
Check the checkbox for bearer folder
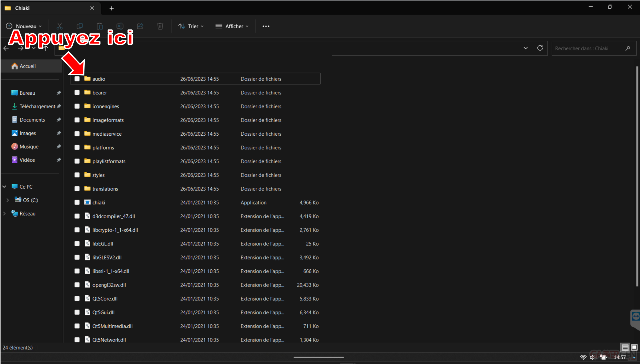pyautogui.click(x=77, y=92)
